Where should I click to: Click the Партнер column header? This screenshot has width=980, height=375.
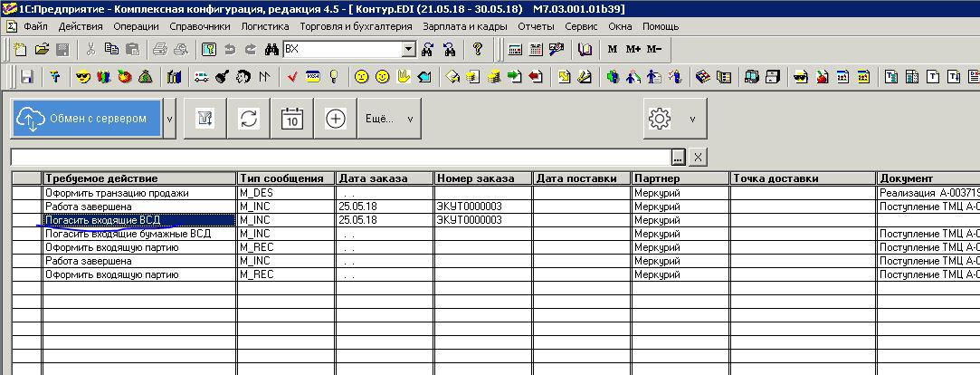click(680, 178)
